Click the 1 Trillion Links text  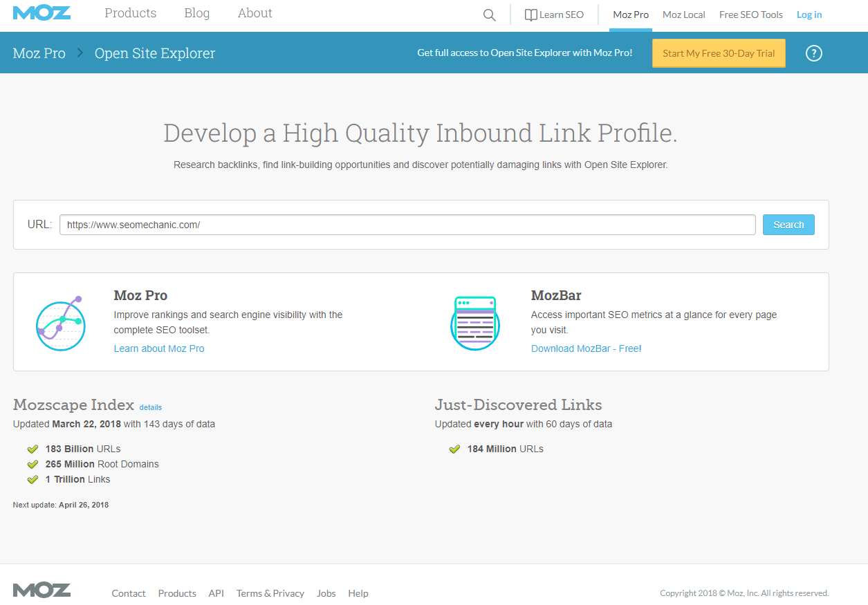point(77,479)
